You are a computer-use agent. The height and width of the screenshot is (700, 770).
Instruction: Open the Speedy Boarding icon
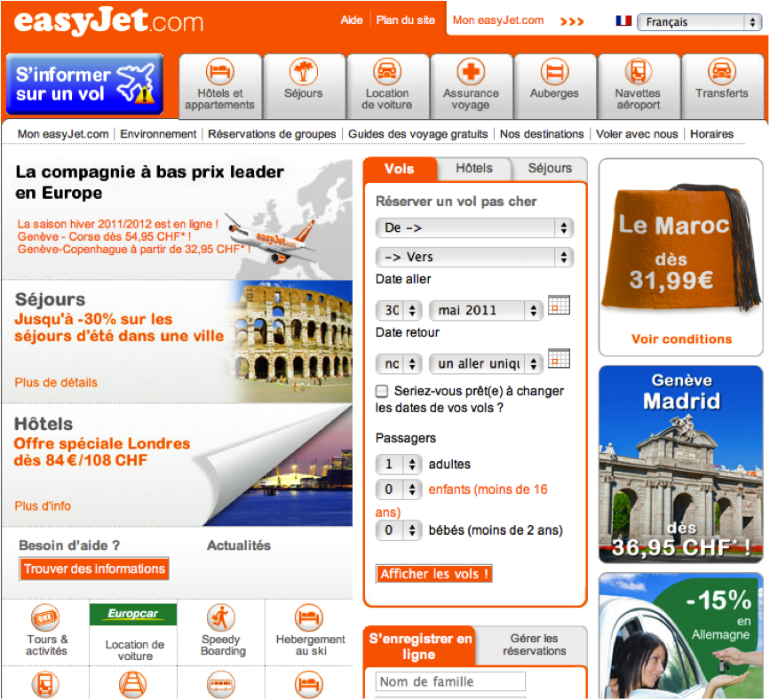pyautogui.click(x=220, y=618)
